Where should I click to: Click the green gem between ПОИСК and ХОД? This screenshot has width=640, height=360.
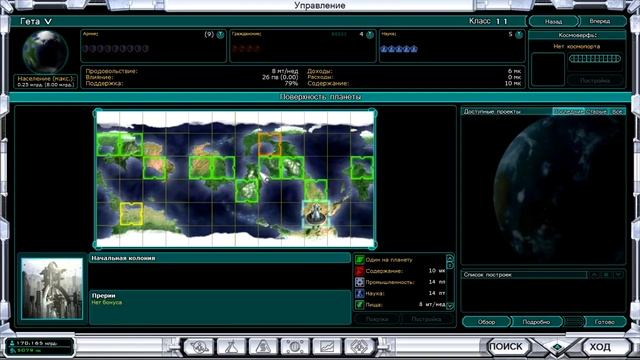tap(557, 347)
